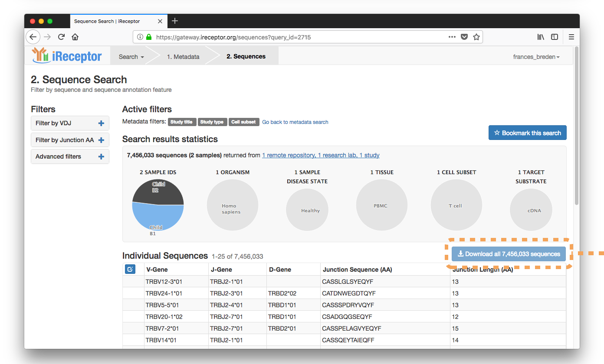Click the page vertical scrollbar

coord(577,126)
